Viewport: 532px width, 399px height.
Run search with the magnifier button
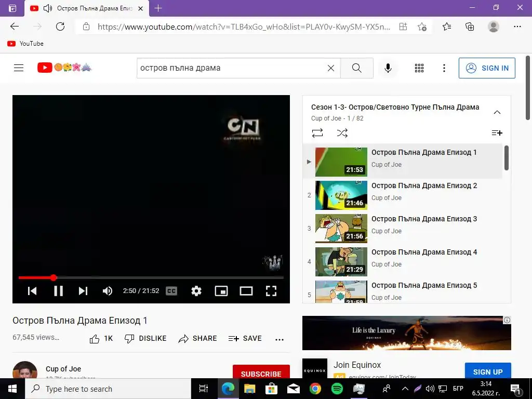point(356,68)
